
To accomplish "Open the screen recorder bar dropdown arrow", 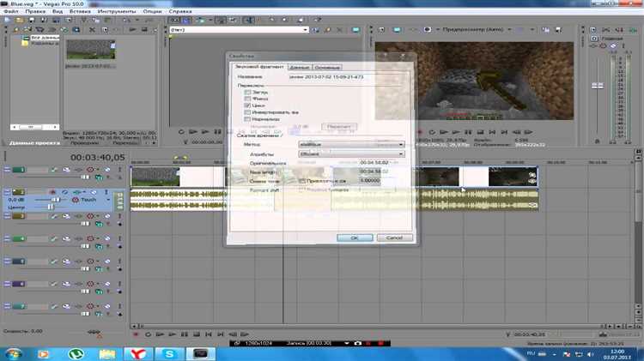I will point(347,343).
